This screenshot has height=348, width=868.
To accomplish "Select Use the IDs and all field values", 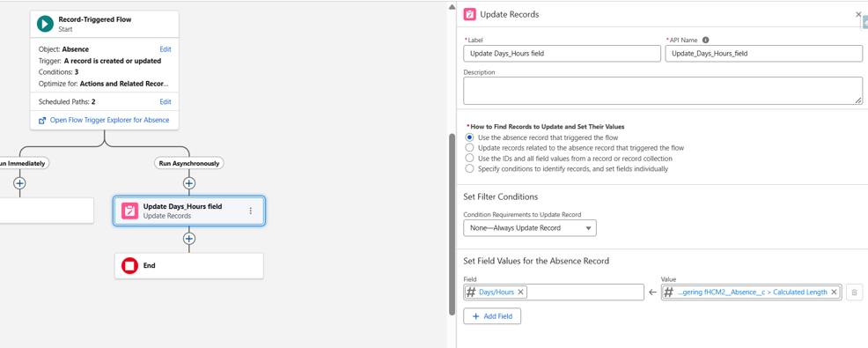I will click(469, 159).
